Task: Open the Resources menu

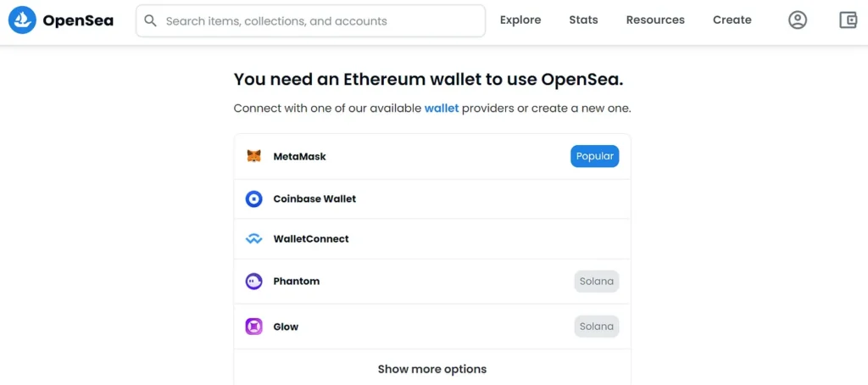Action: pos(655,20)
